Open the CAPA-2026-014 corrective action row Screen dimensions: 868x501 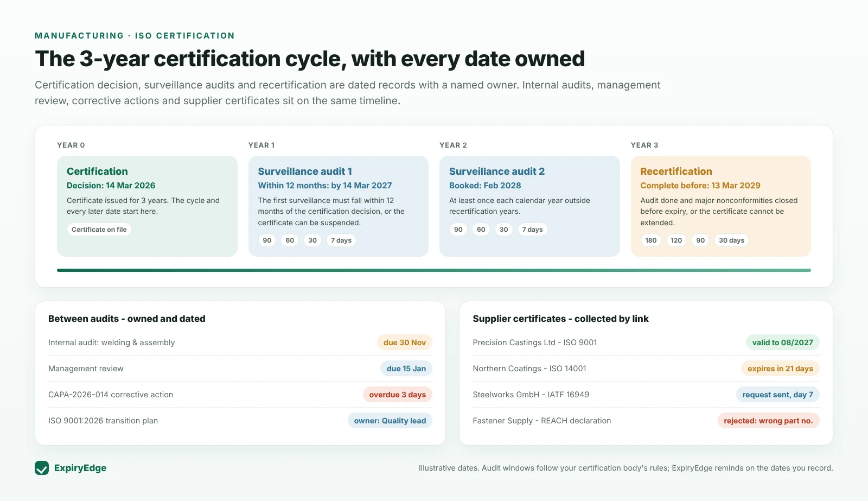[x=240, y=395]
